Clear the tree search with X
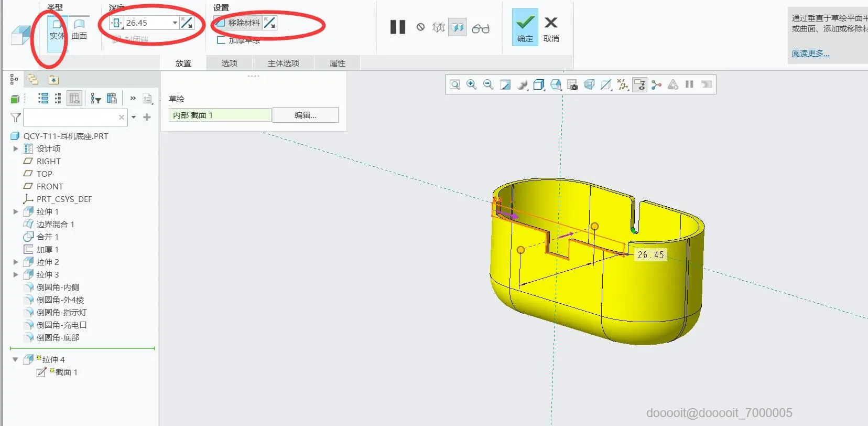 pos(122,118)
